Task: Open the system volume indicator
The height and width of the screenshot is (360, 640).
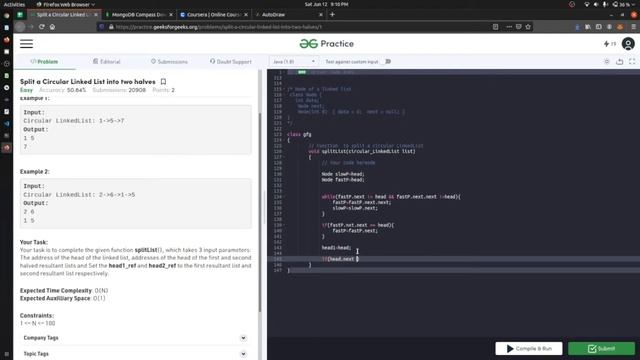Action: tap(596, 4)
